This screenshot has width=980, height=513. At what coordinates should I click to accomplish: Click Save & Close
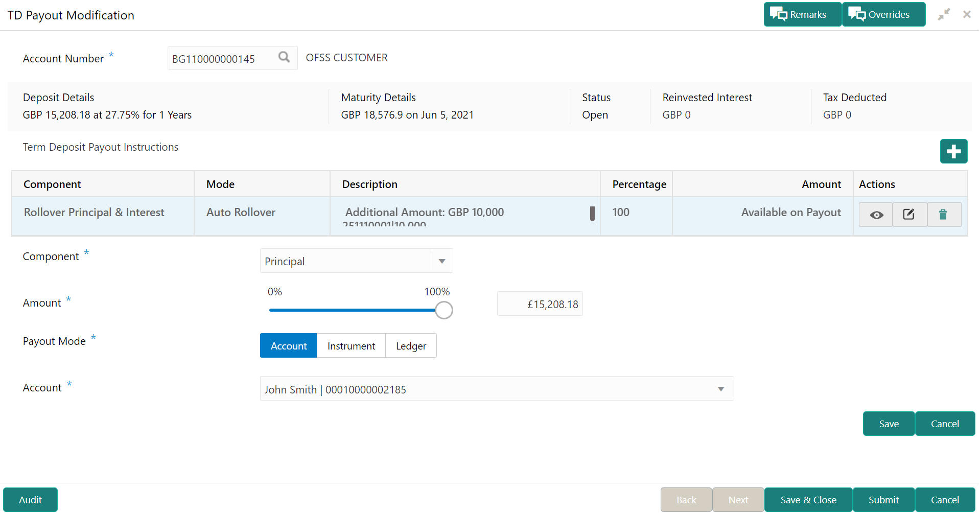[808, 500]
